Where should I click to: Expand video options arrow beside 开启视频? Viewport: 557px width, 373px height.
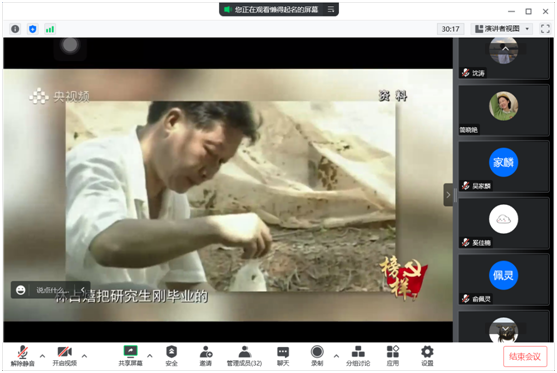tap(84, 356)
